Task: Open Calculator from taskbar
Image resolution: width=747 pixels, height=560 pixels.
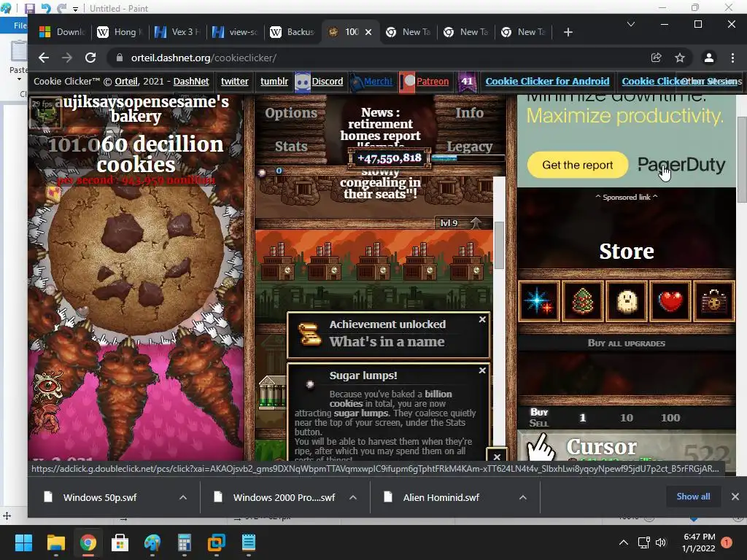Action: tap(184, 542)
